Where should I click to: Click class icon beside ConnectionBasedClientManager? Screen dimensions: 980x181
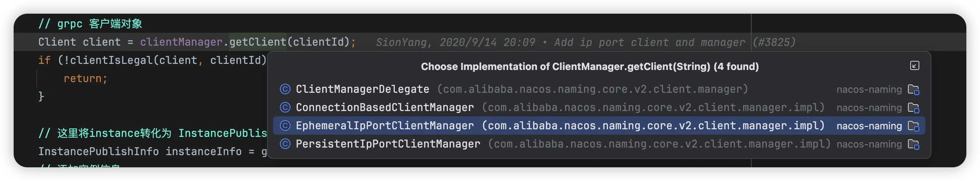coord(285,108)
